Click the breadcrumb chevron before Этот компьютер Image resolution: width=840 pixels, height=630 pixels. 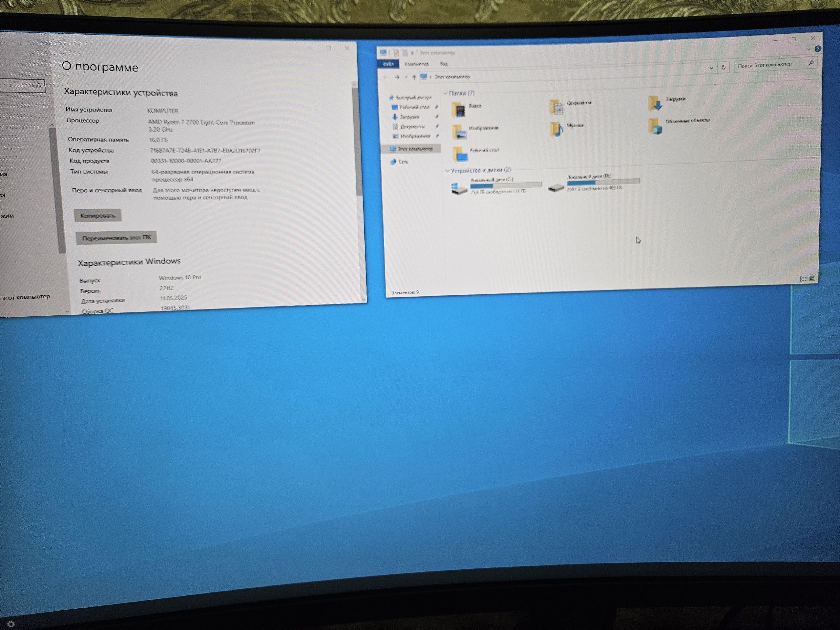coord(430,77)
